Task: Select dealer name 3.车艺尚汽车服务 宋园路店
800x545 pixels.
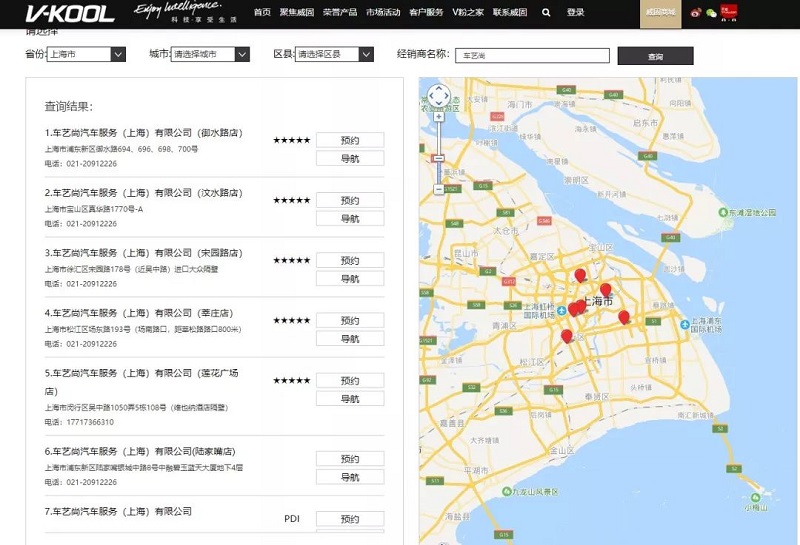Action: click(x=143, y=253)
